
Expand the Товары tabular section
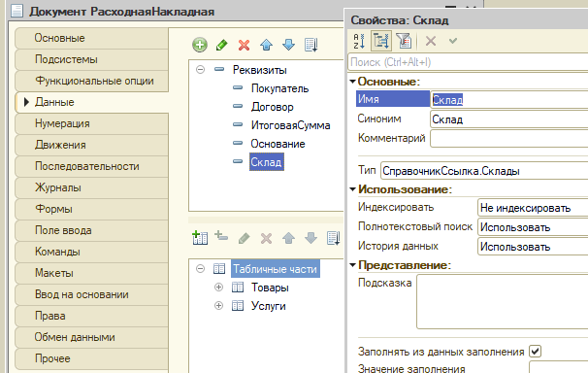pos(218,288)
